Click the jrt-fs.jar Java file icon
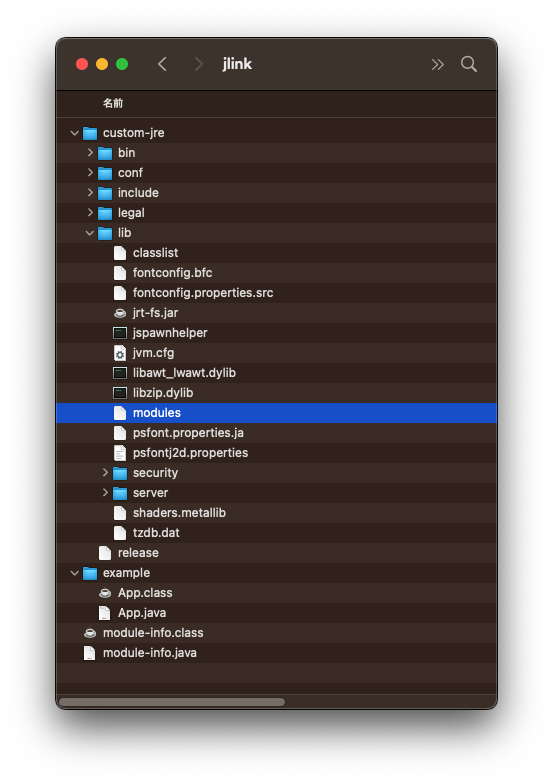553x783 pixels. (x=120, y=313)
